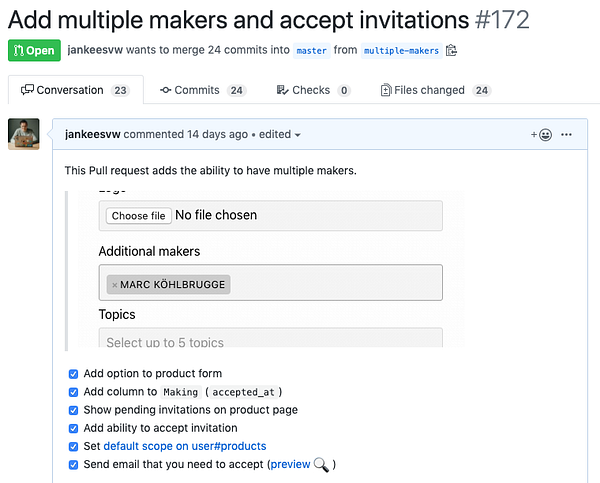Click the magnifying glass preview emoji
The height and width of the screenshot is (483, 600).
coord(321,464)
